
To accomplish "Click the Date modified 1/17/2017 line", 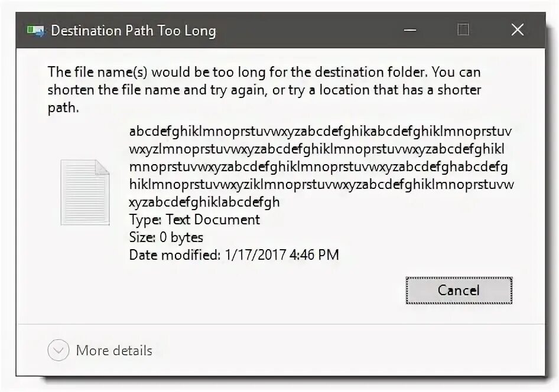I will click(234, 255).
